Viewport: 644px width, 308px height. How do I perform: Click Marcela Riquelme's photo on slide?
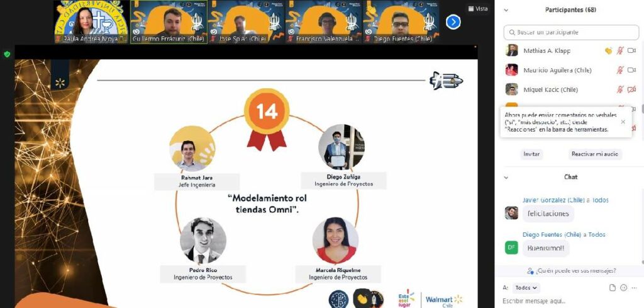[x=335, y=241]
